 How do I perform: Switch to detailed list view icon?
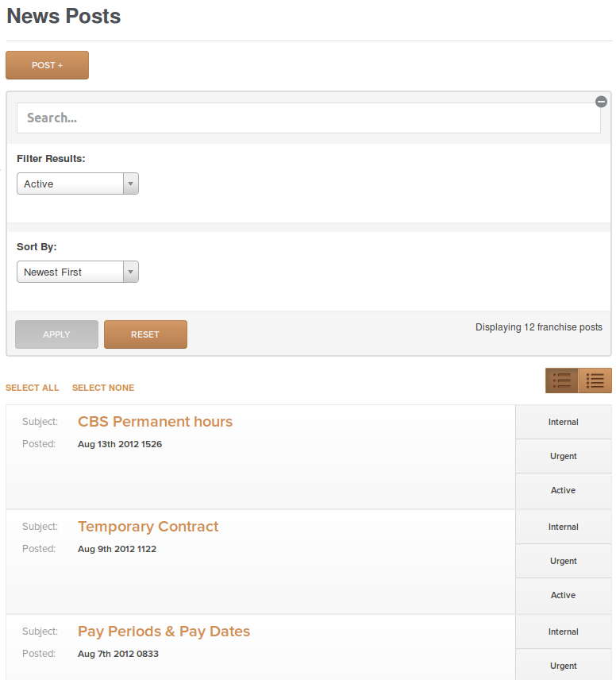coord(595,381)
